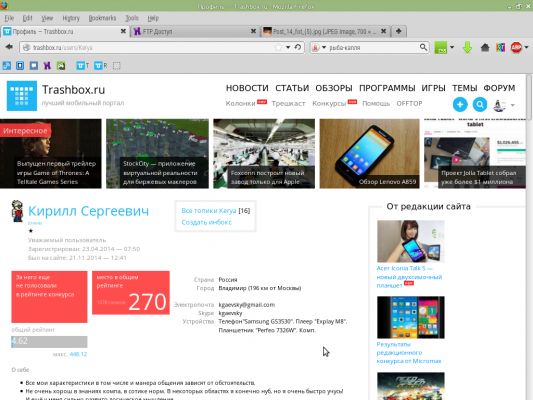Open the green picture bookmark in bookmarks bar

(61, 66)
